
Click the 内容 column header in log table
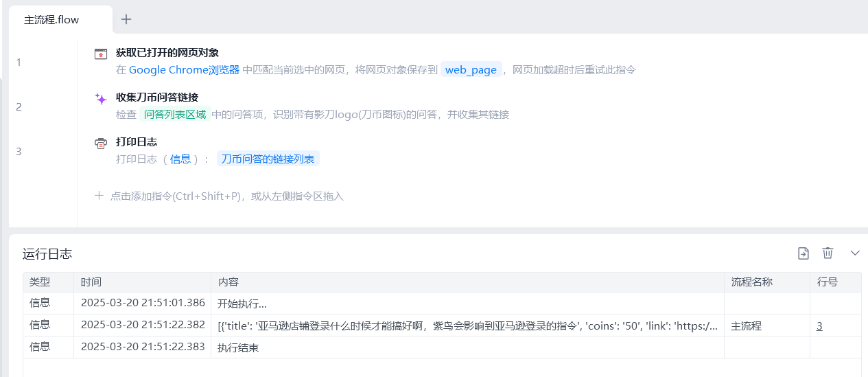(x=228, y=282)
